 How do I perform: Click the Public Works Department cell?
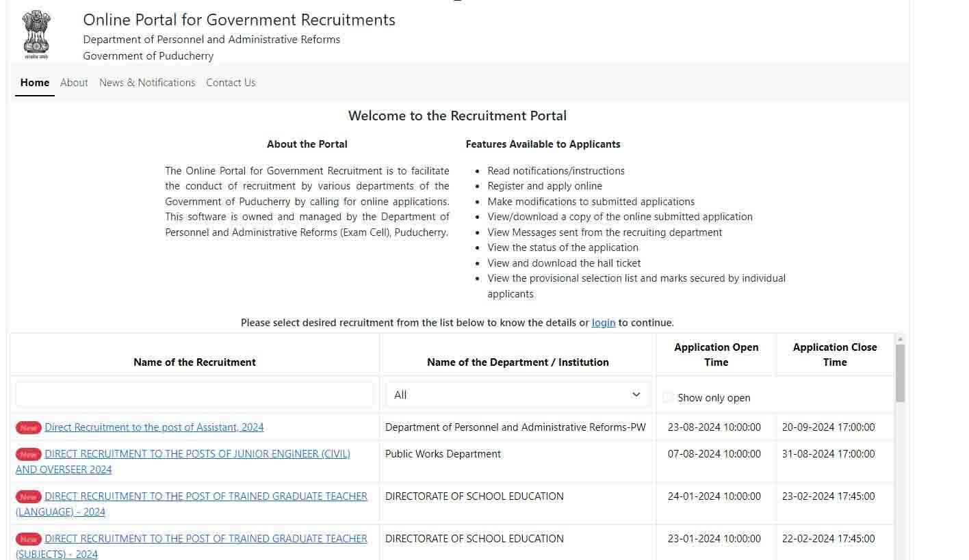click(x=443, y=454)
